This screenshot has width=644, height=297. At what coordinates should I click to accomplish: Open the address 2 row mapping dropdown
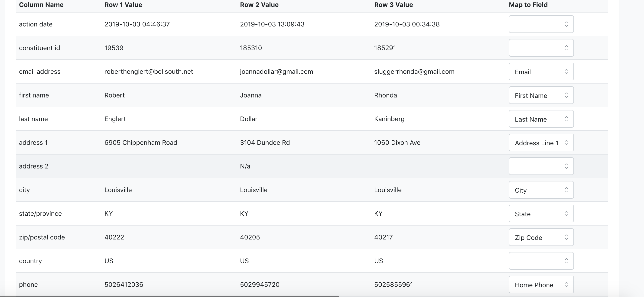(x=541, y=166)
